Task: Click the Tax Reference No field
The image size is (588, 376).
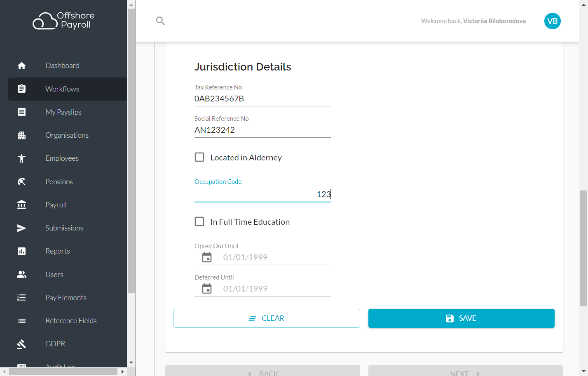Action: pos(262,99)
